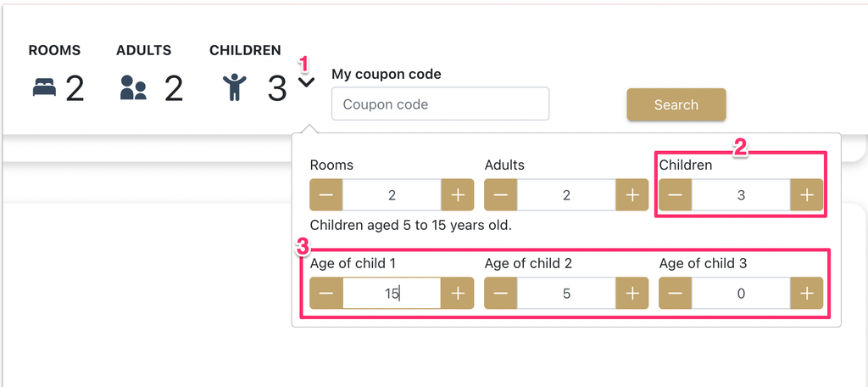Add another child using plus button
Viewport: 868px width, 387px height.
pos(807,194)
